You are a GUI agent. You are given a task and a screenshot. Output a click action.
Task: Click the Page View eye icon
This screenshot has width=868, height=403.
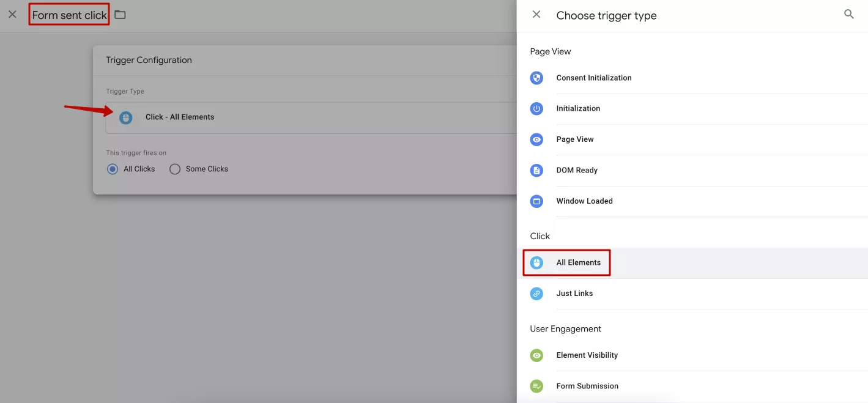tap(536, 139)
